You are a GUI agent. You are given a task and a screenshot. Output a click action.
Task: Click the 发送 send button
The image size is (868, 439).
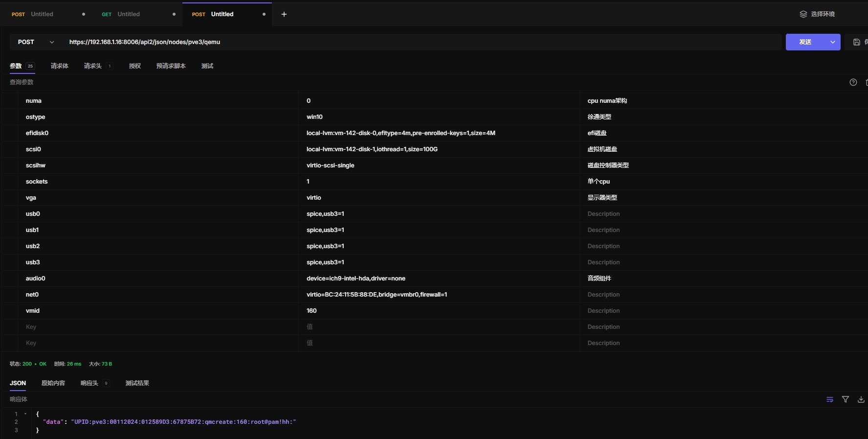click(x=805, y=42)
